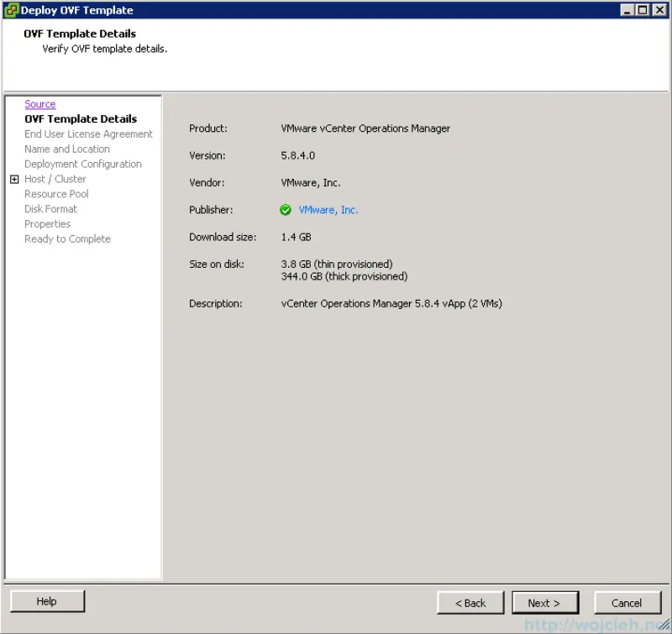Cancel the OVF deployment wizard
Image resolution: width=672 pixels, height=634 pixels.
(627, 602)
